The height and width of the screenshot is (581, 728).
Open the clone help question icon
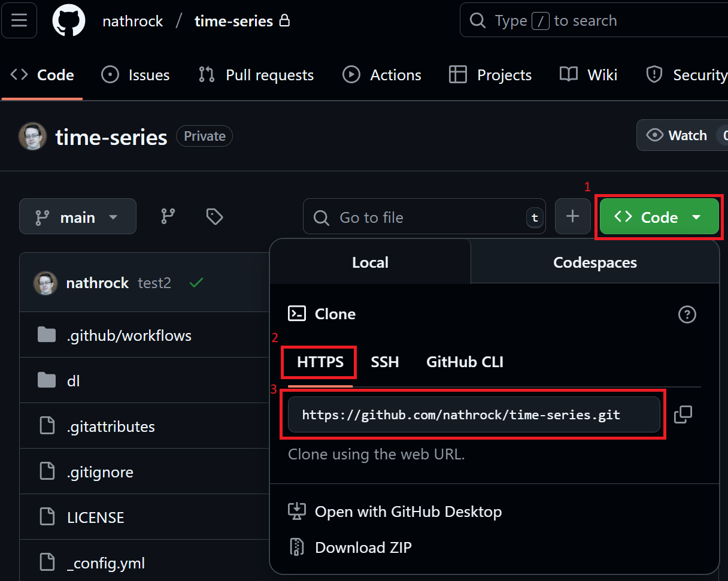point(687,314)
